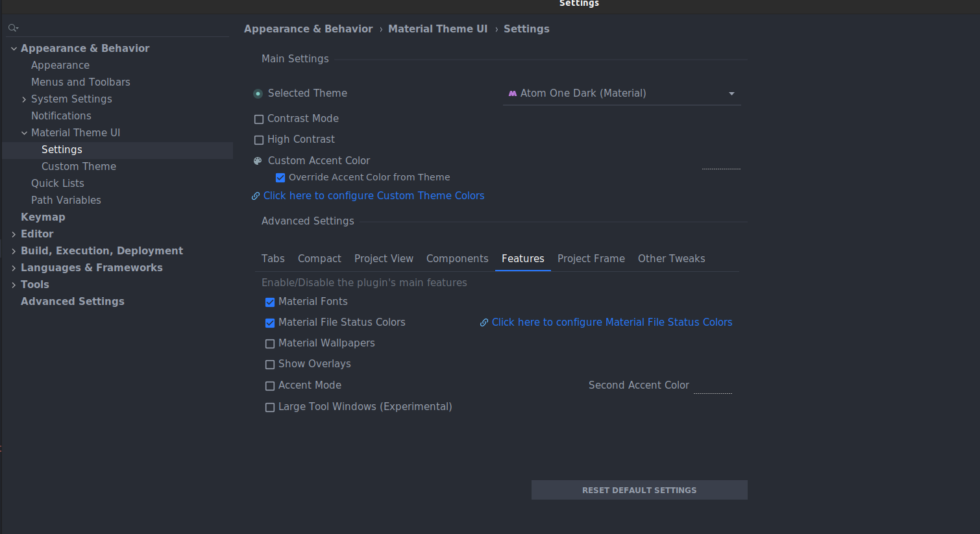This screenshot has width=980, height=534.
Task: Select Quick Lists tree item
Action: tap(58, 183)
